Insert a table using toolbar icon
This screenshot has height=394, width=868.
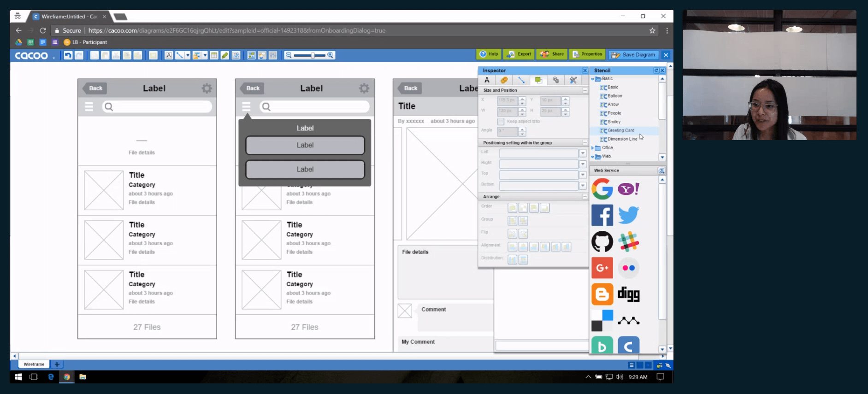214,55
